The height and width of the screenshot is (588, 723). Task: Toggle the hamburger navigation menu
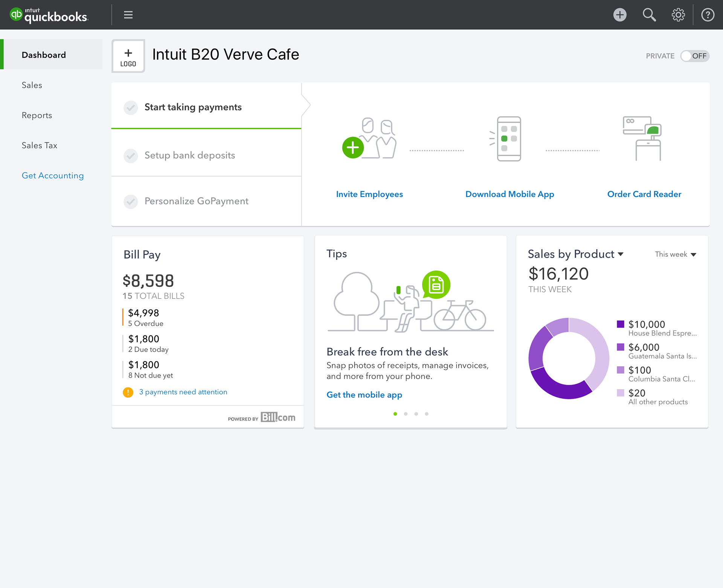[x=128, y=15]
